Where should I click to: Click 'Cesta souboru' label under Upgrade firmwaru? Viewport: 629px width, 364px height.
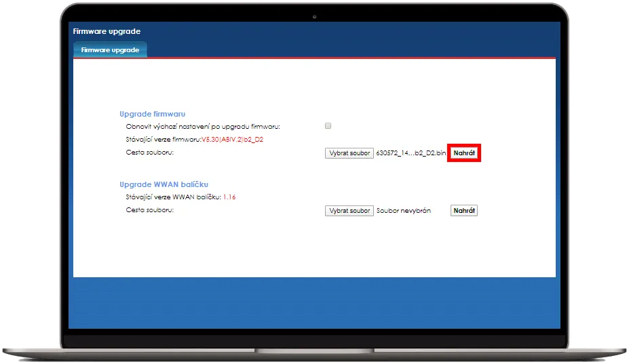tap(150, 153)
